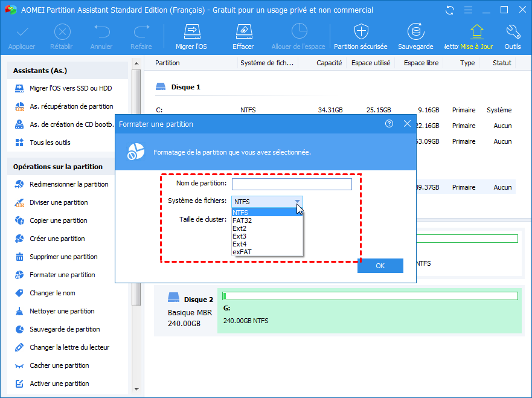Close the Formater une partition dialog
This screenshot has height=398, width=532.
click(408, 124)
